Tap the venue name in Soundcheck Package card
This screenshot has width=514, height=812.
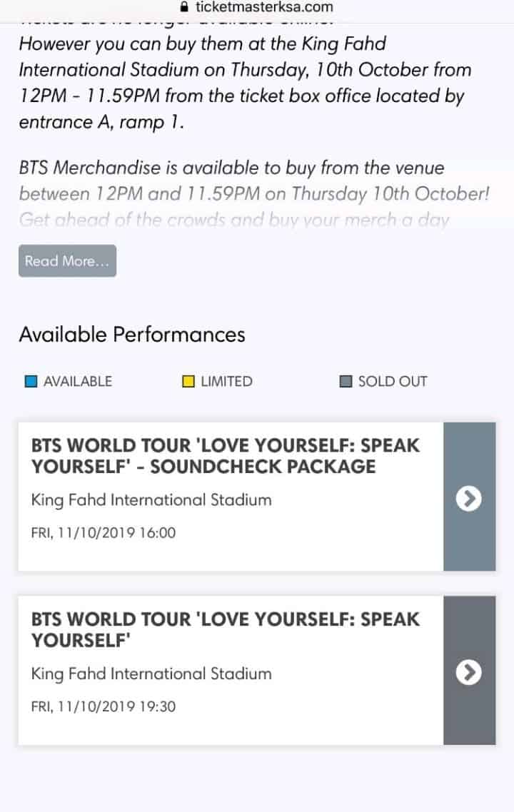(x=151, y=500)
